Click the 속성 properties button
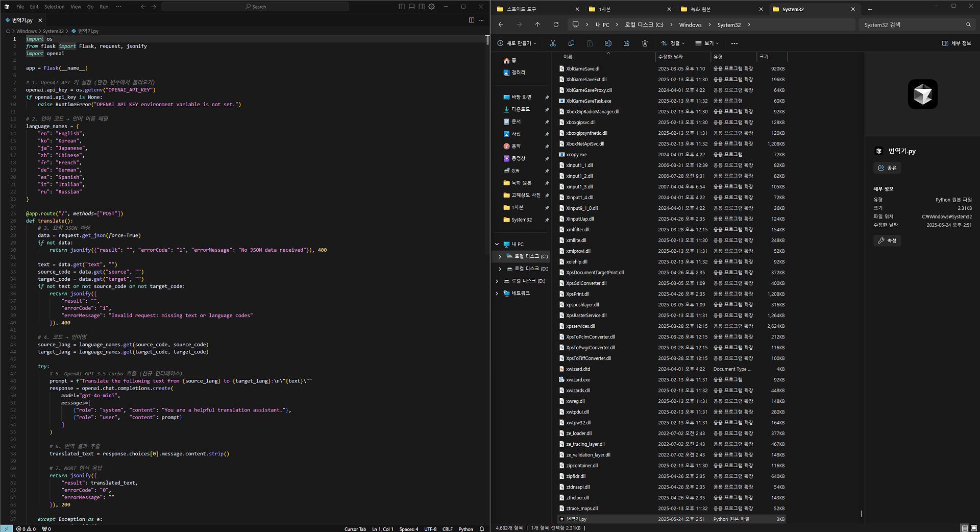The height and width of the screenshot is (532, 980). point(887,240)
